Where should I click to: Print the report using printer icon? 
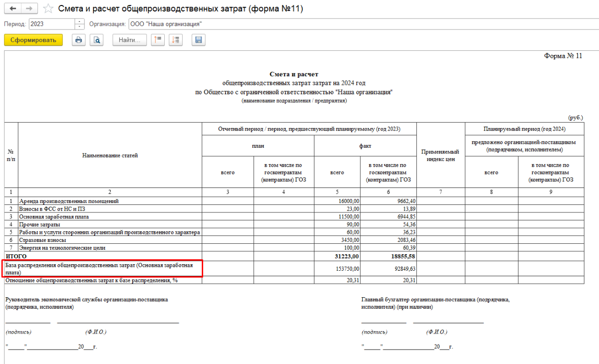pyautogui.click(x=78, y=40)
